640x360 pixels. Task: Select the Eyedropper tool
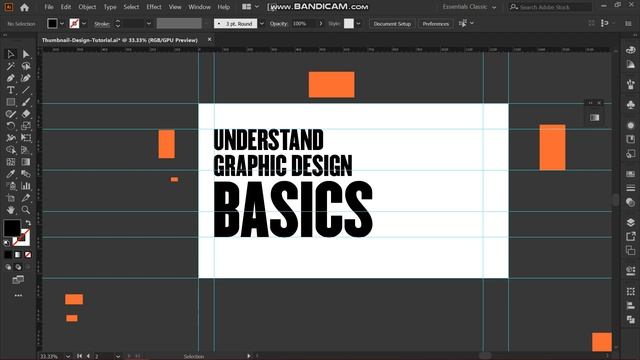(x=11, y=174)
